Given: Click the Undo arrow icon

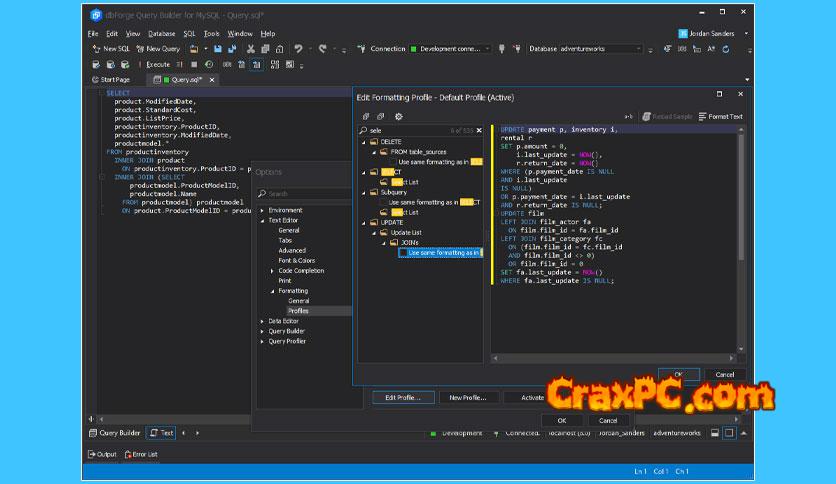Looking at the screenshot, I should (x=298, y=48).
